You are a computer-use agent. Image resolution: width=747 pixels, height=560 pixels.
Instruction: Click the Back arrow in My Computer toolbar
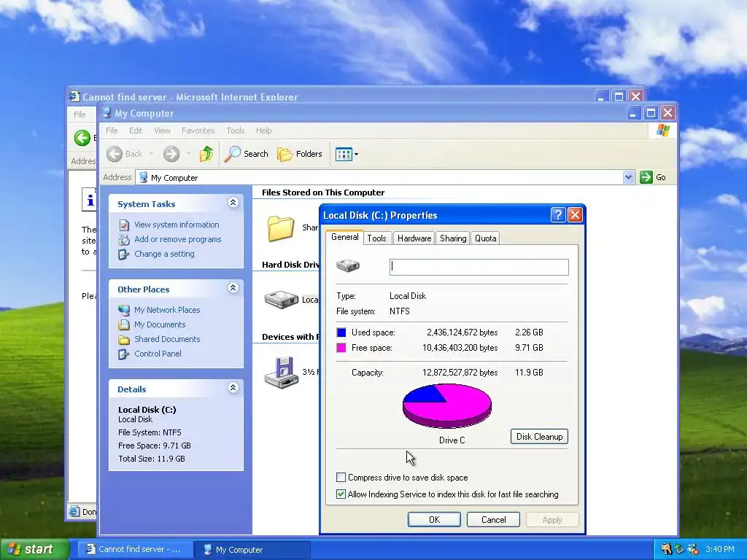115,154
